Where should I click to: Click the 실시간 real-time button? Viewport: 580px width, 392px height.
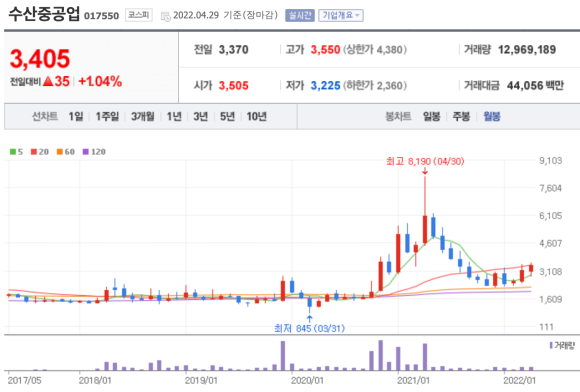300,15
